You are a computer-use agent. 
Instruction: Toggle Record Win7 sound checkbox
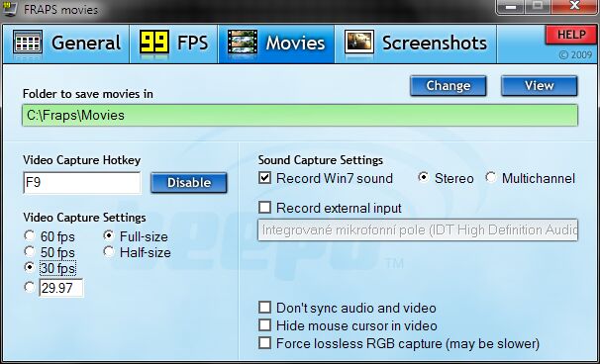(x=264, y=178)
